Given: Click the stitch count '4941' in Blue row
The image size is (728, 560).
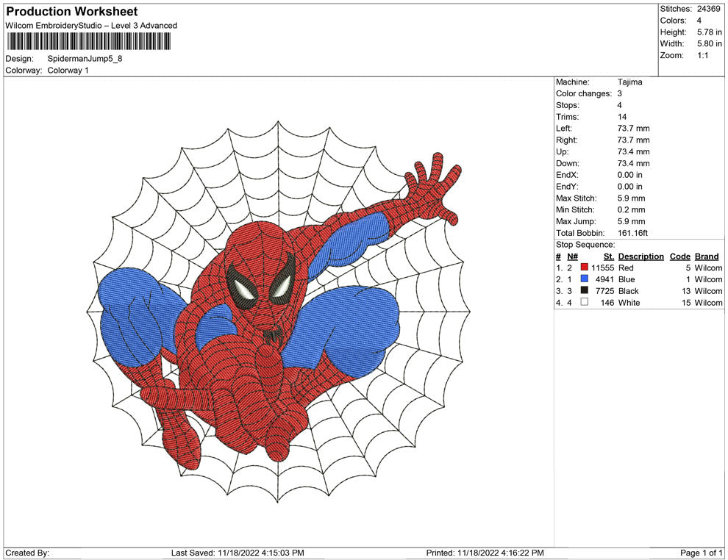Looking at the screenshot, I should coord(605,279).
